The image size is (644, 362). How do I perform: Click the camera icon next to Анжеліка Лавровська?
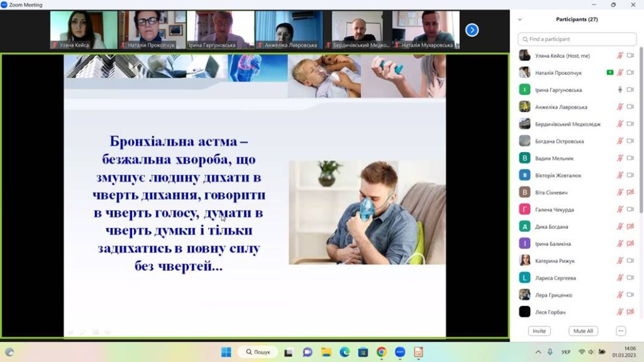tap(630, 107)
